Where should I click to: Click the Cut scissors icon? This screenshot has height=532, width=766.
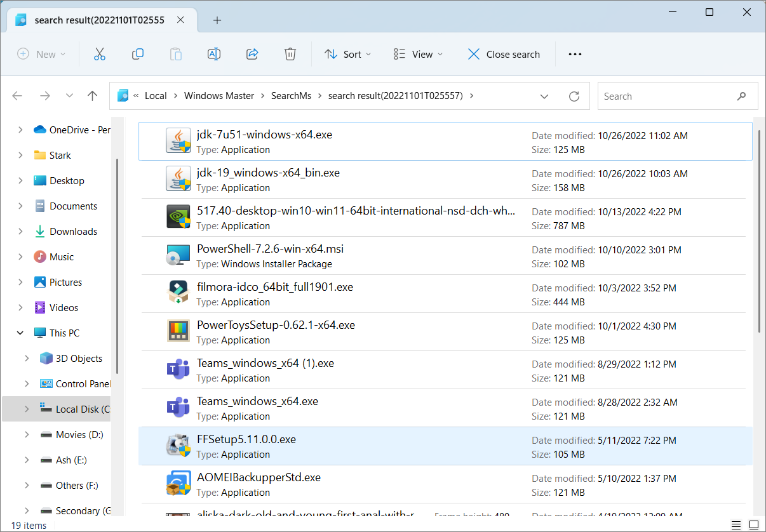(99, 54)
